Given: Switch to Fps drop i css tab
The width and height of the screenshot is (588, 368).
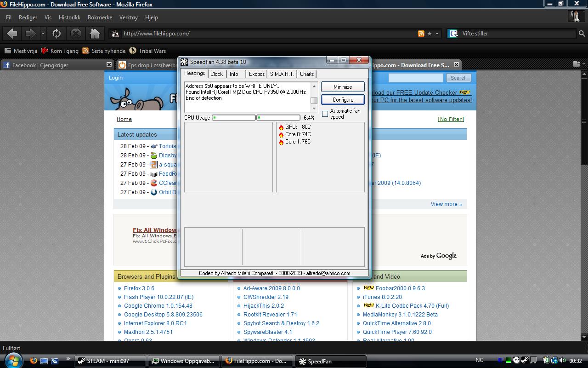Looking at the screenshot, I should point(146,65).
